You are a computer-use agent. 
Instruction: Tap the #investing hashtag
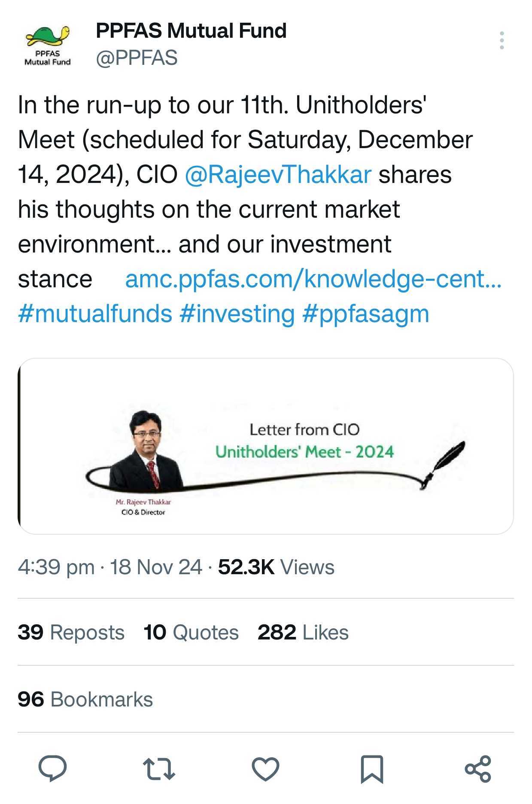pyautogui.click(x=237, y=314)
